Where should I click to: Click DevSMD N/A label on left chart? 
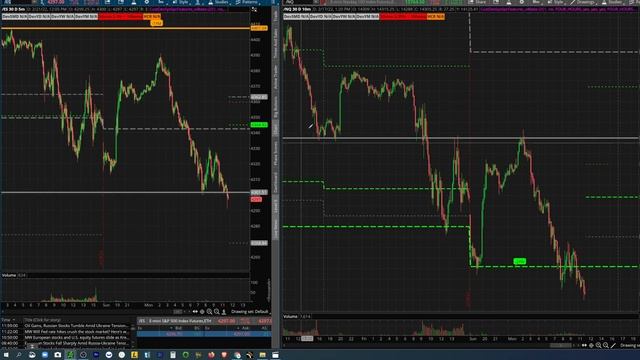click(x=14, y=17)
